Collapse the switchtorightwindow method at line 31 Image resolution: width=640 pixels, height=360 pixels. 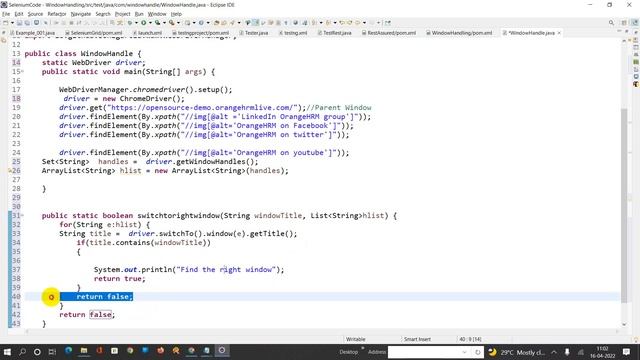click(22, 215)
